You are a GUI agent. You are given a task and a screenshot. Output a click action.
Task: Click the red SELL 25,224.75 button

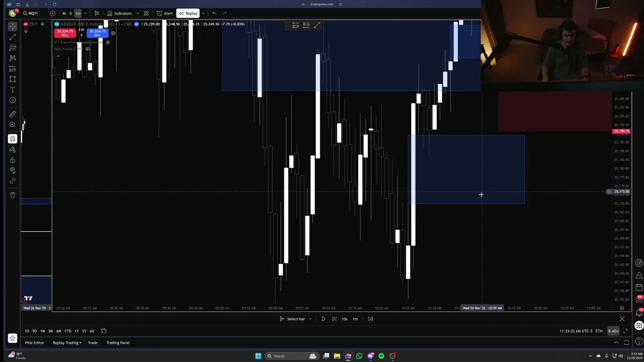[x=65, y=33]
